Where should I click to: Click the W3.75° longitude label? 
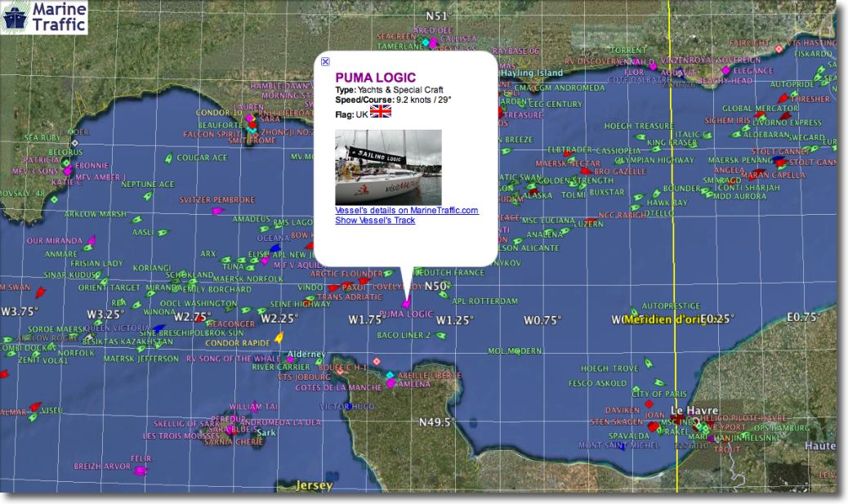pyautogui.click(x=20, y=311)
